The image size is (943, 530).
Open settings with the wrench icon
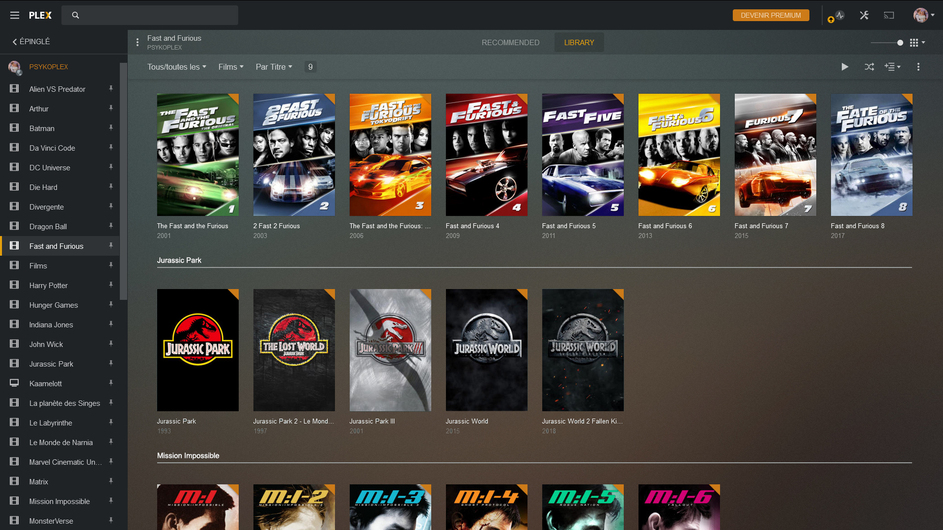[x=864, y=15]
